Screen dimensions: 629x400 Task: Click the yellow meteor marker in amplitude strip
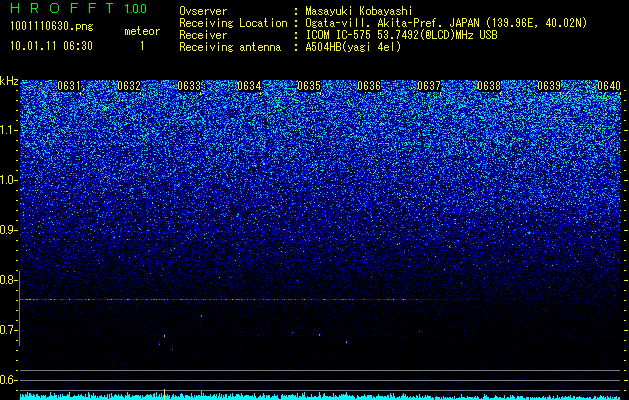pos(164,394)
